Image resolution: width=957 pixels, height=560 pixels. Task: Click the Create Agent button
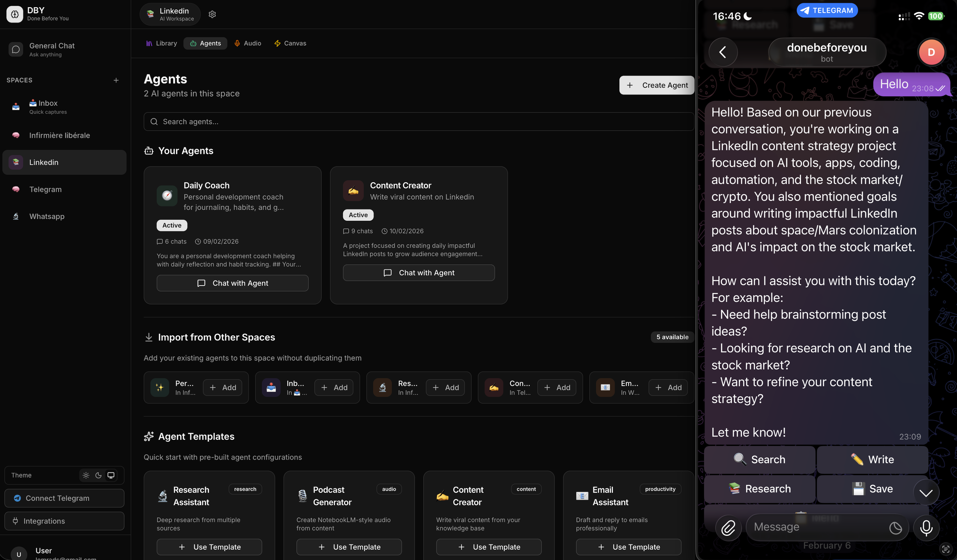[x=657, y=85]
